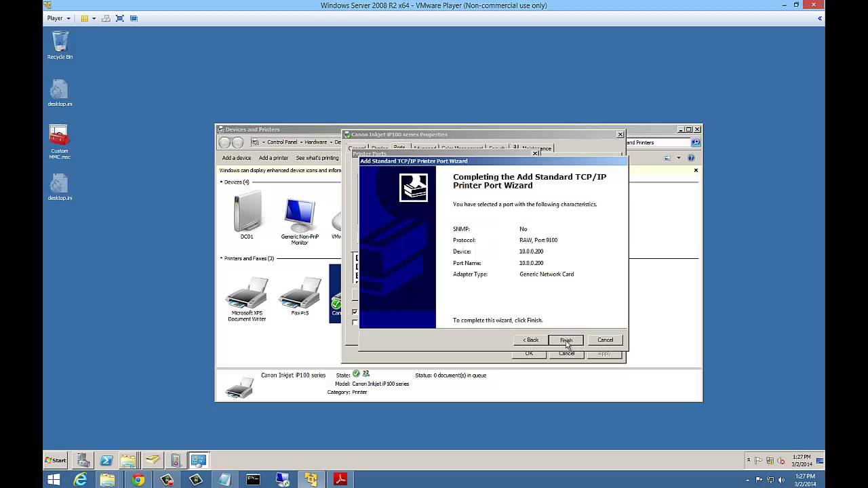Cancel the TCP/IP Printer Port Wizard
868x488 pixels.
(605, 340)
